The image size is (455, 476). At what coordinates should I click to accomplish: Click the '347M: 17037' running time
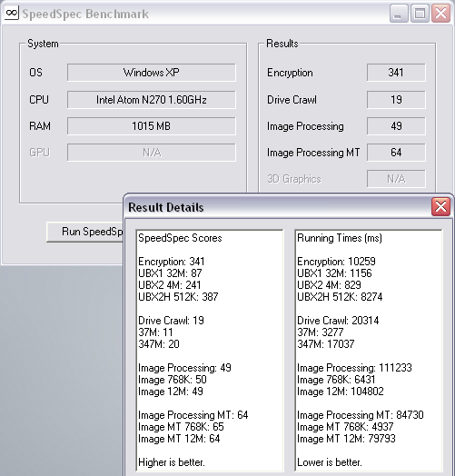(x=326, y=344)
